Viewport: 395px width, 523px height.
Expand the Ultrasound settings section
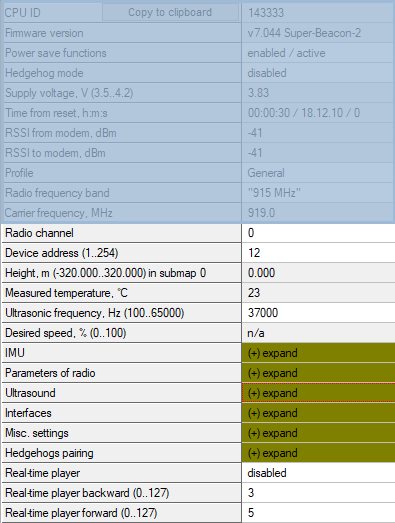pyautogui.click(x=318, y=393)
